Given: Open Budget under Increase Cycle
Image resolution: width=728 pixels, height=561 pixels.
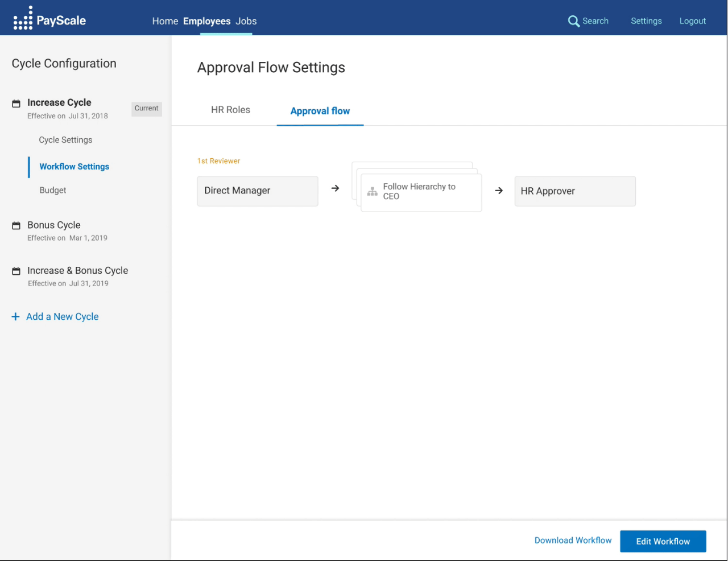Looking at the screenshot, I should [x=53, y=190].
